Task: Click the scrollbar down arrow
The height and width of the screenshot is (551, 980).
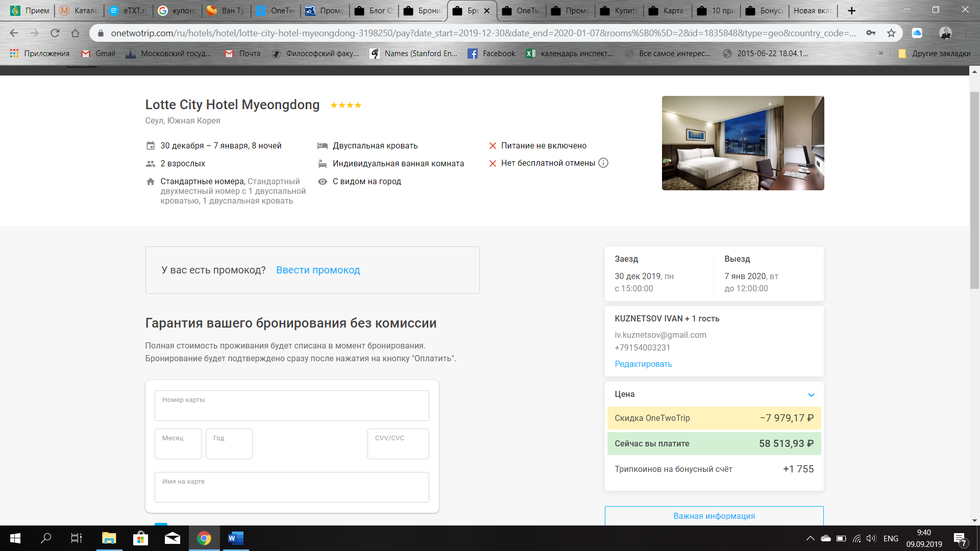Action: (974, 520)
